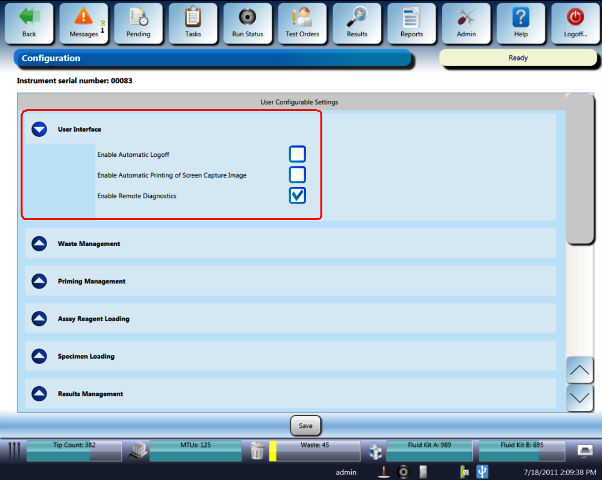Click the Save button
This screenshot has height=480, width=602.
(306, 425)
